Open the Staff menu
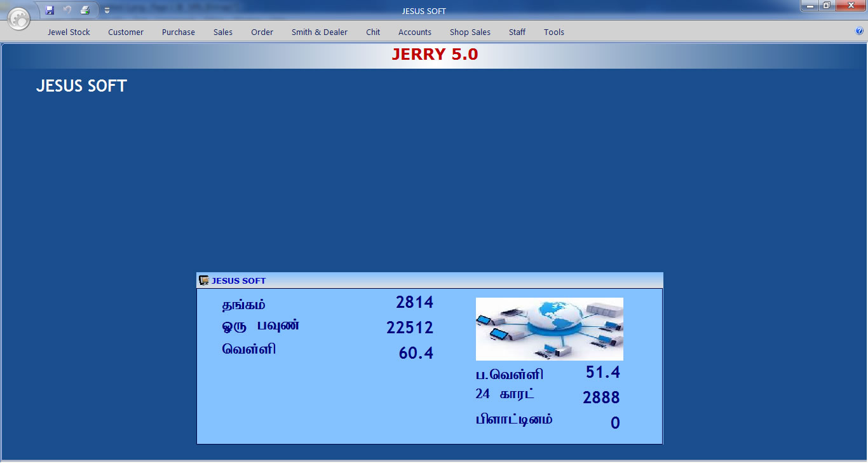This screenshot has width=868, height=463. tap(517, 32)
